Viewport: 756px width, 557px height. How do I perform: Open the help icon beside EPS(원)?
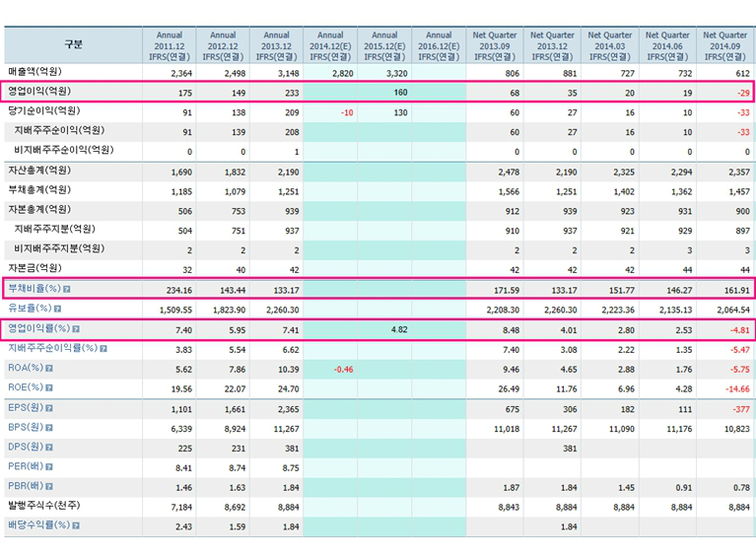(47, 407)
